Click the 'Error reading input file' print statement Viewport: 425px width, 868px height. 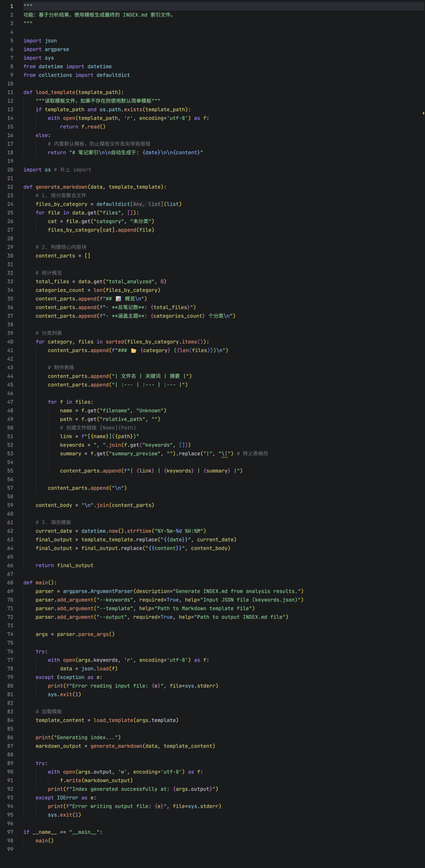tap(133, 686)
